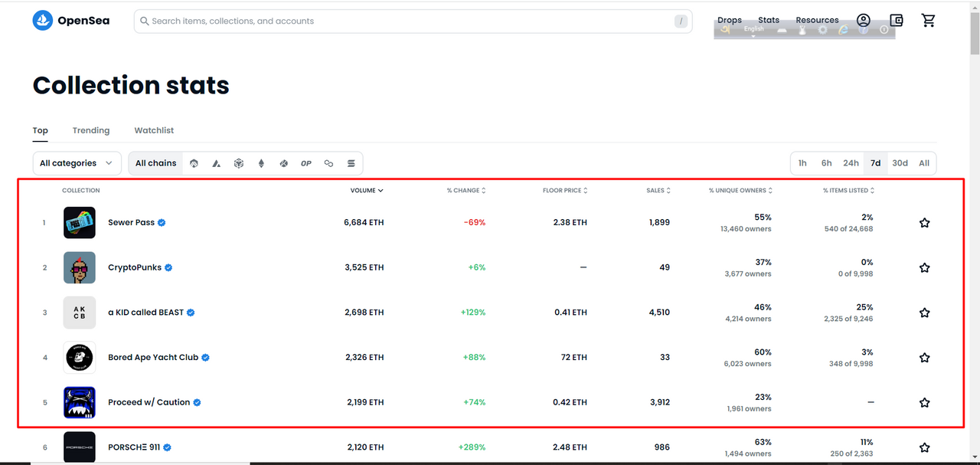The width and height of the screenshot is (980, 465).
Task: Sort by Floor Price column
Action: tap(565, 190)
